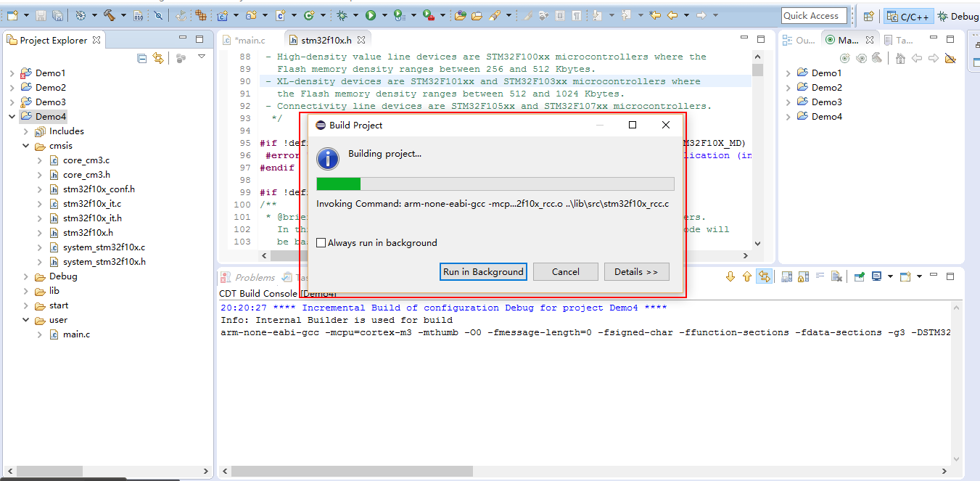The height and width of the screenshot is (481, 980).
Task: Click the Save All toolbar icon
Action: pos(57,15)
